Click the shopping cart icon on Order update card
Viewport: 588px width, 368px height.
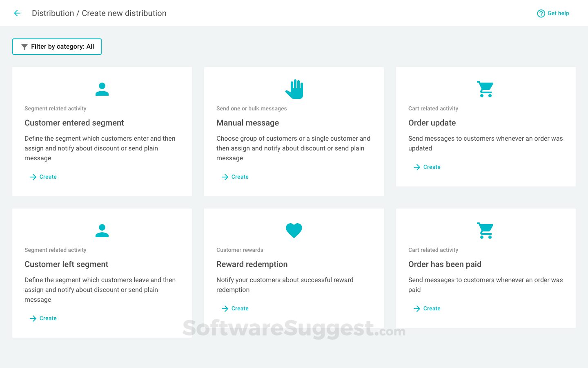(x=486, y=88)
